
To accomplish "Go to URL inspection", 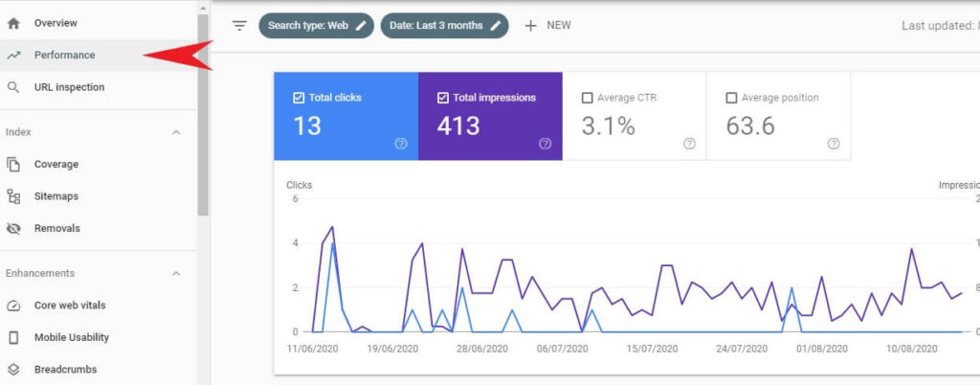I will pos(99,87).
